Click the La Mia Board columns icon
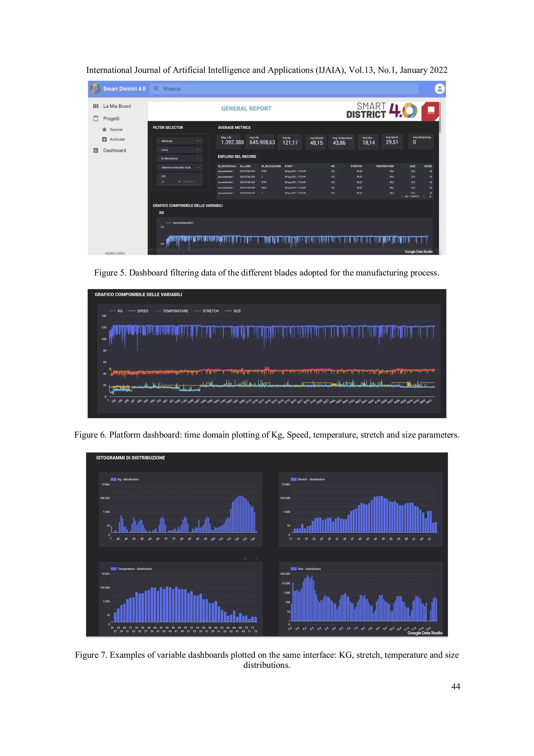Viewport: 534px width, 756px height. (x=96, y=106)
